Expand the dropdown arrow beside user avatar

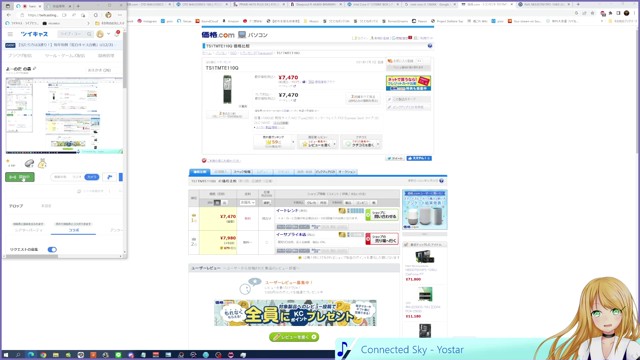pyautogui.click(x=109, y=34)
